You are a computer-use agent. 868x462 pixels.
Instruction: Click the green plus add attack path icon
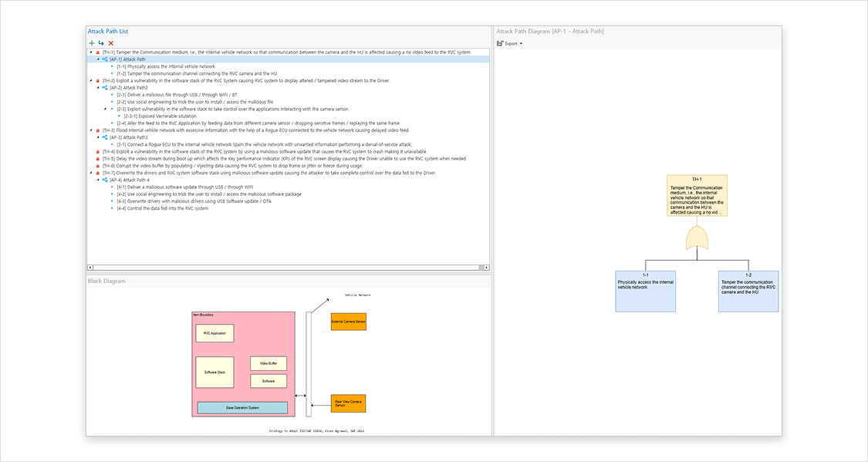(x=92, y=43)
